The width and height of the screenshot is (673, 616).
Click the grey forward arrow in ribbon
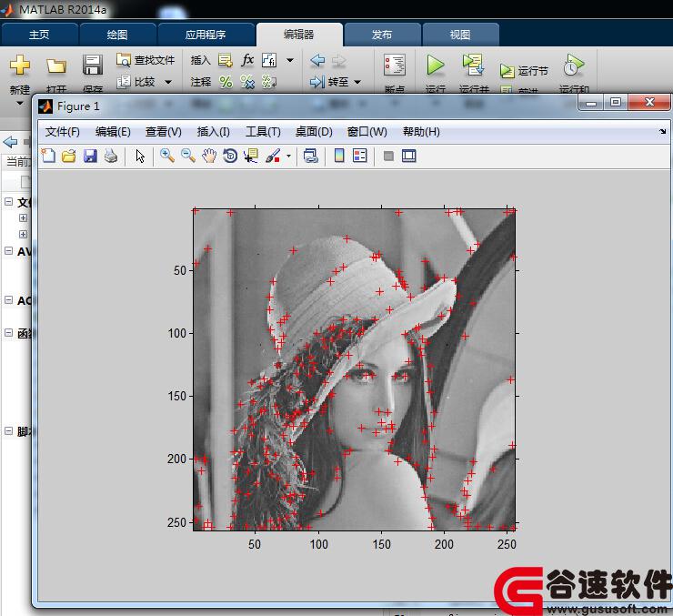click(x=338, y=61)
